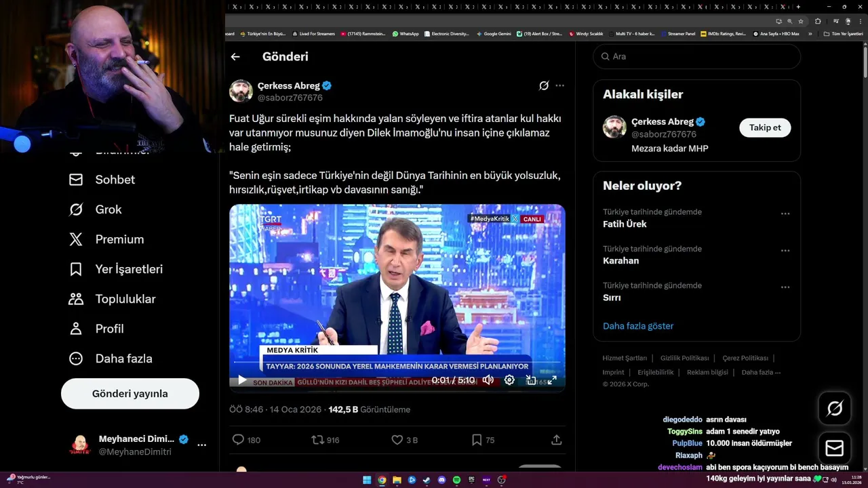The image size is (868, 488).
Task: Open the Sırrı trending topic
Action: (612, 298)
